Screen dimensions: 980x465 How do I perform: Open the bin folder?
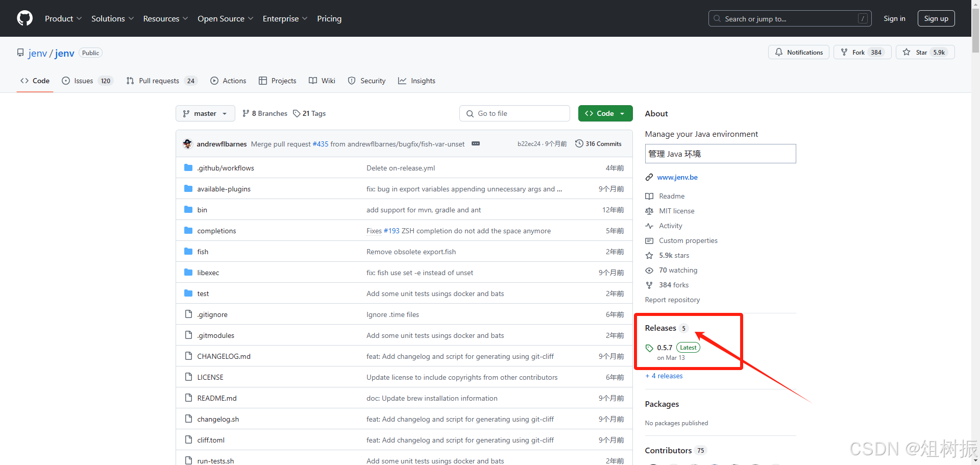(202, 210)
